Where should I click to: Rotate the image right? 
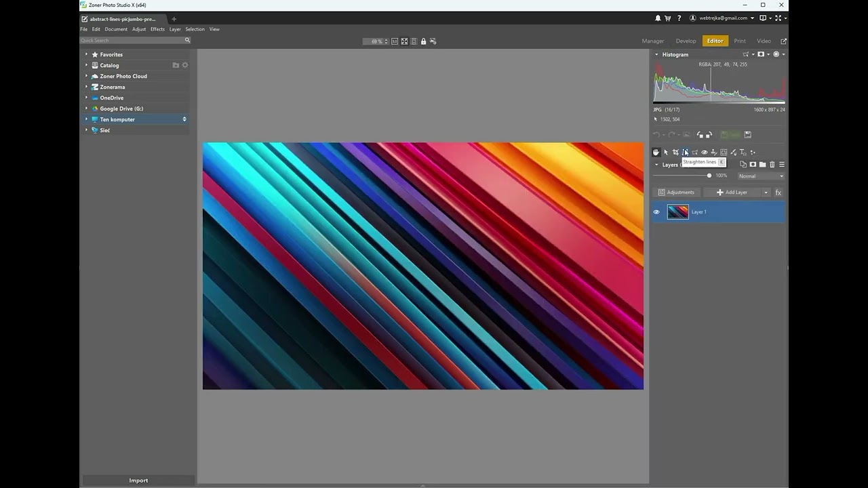[x=709, y=135]
